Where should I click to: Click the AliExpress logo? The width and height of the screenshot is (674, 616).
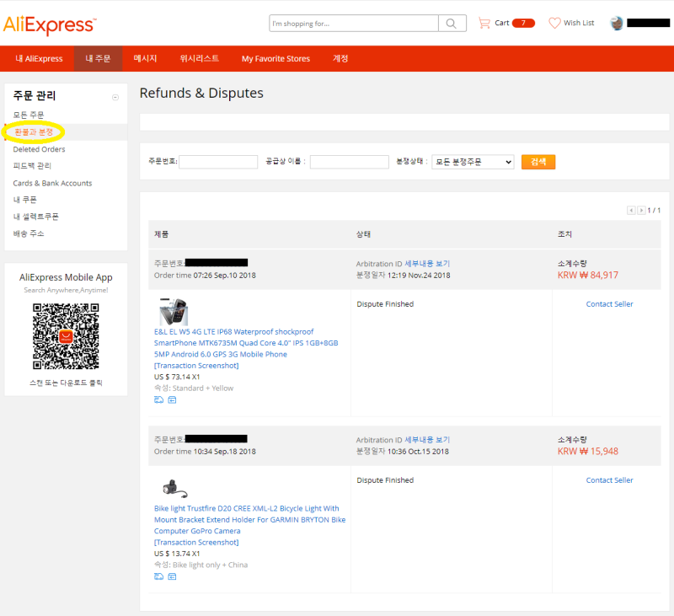(50, 24)
